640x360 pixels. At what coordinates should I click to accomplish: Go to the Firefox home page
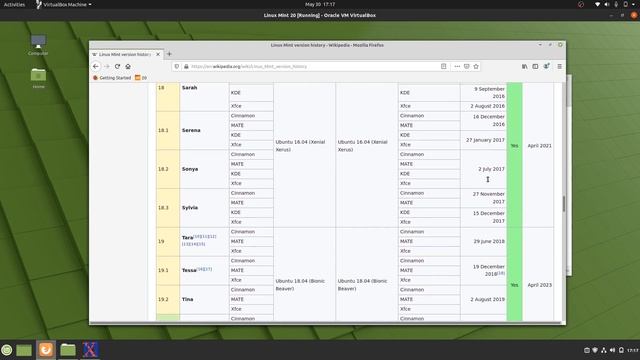pos(128,66)
